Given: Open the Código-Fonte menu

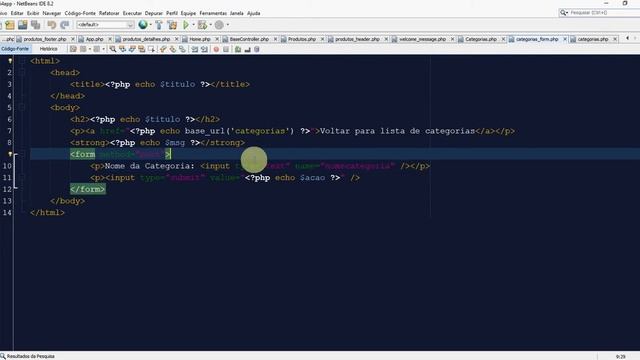Looking at the screenshot, I should click(80, 13).
